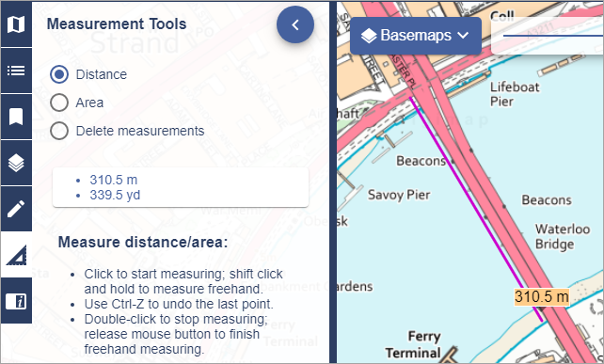Click the Measurement Tools title
The height and width of the screenshot is (364, 604).
tap(117, 24)
